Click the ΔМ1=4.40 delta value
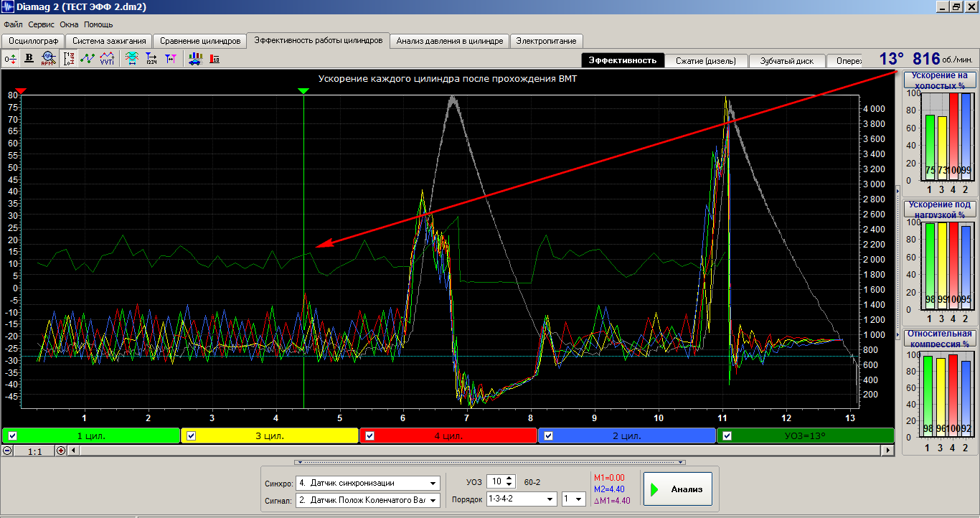 (x=611, y=501)
